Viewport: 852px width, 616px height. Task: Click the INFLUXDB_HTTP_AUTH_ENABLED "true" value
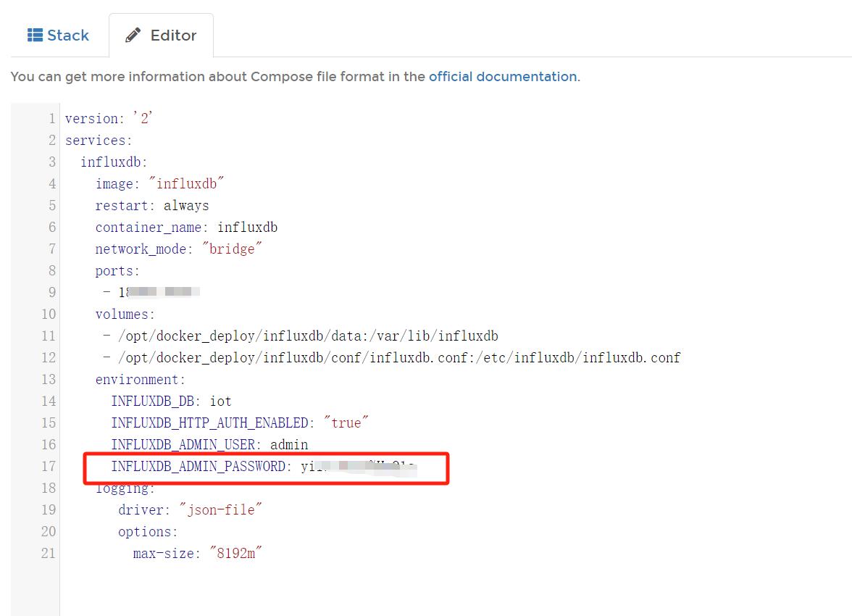click(x=346, y=423)
